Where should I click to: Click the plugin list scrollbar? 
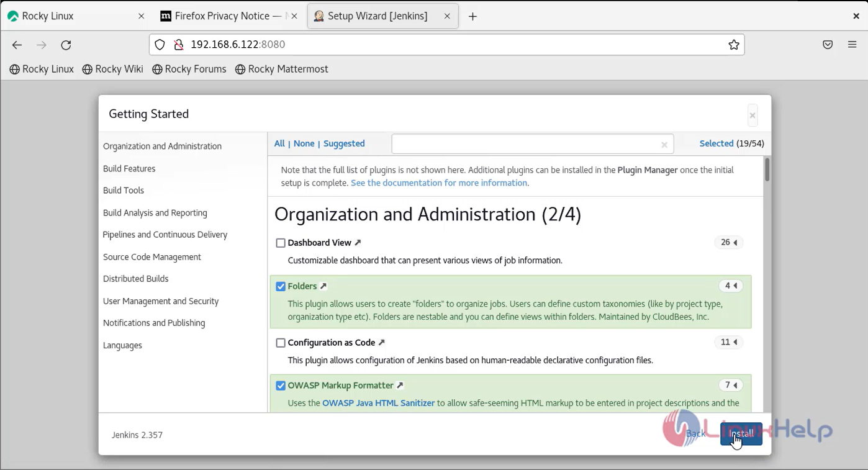767,169
